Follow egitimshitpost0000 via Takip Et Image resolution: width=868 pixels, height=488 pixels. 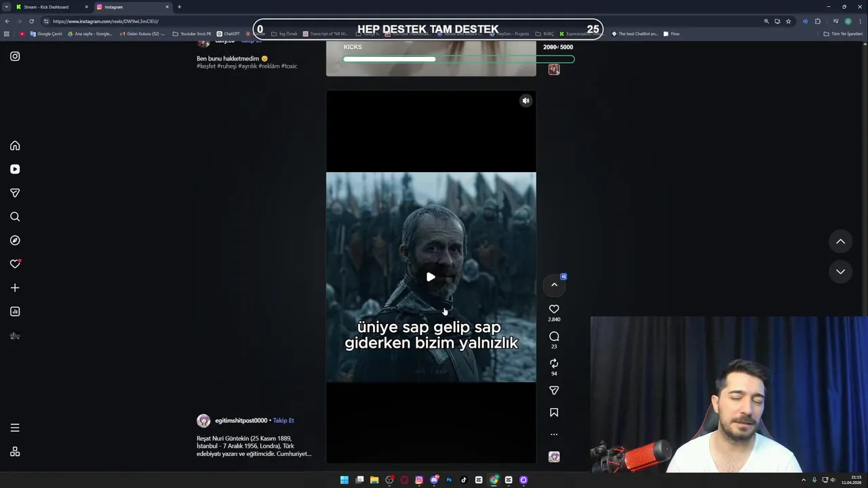click(283, 421)
